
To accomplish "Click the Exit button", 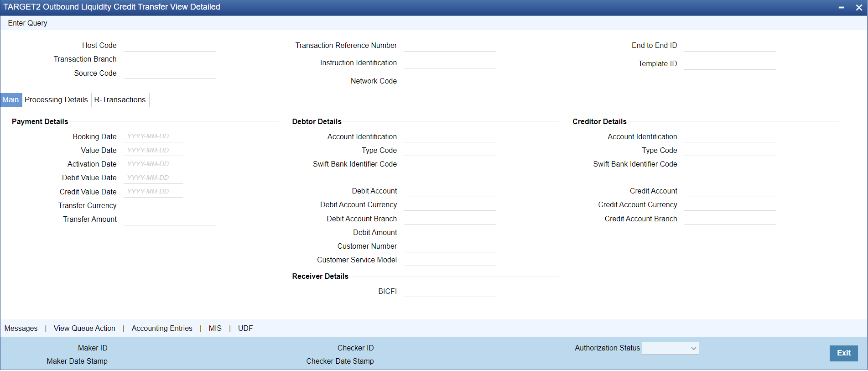I will tap(843, 353).
